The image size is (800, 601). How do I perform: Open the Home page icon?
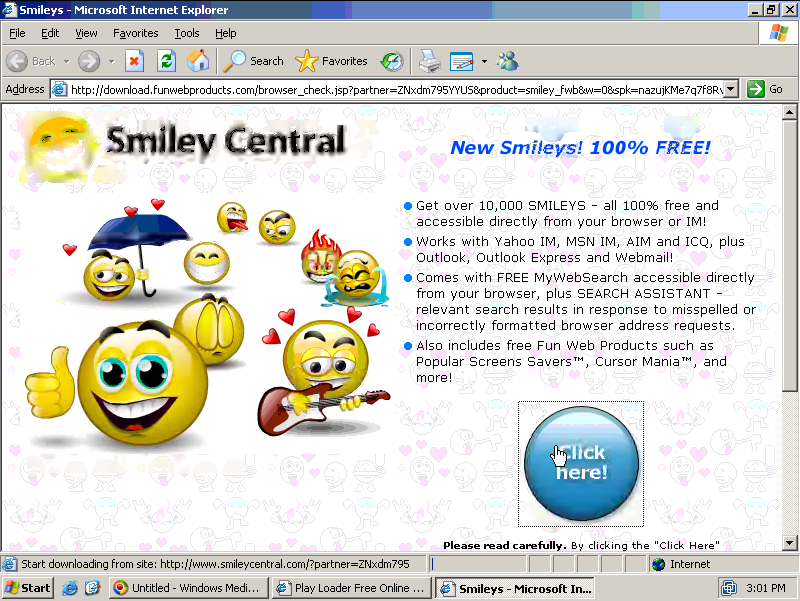click(x=198, y=61)
